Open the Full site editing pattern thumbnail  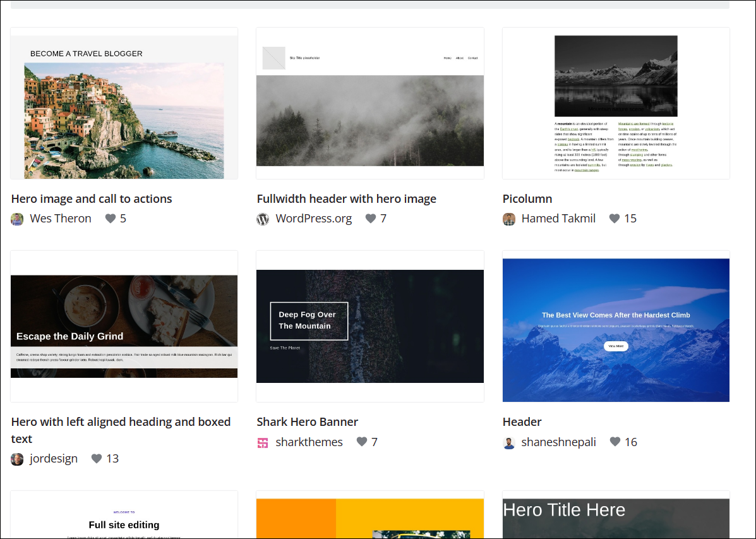[124, 515]
